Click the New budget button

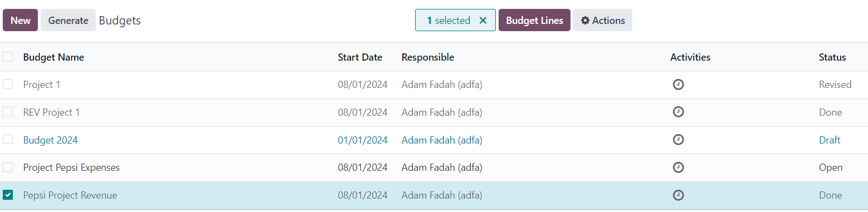pos(21,20)
